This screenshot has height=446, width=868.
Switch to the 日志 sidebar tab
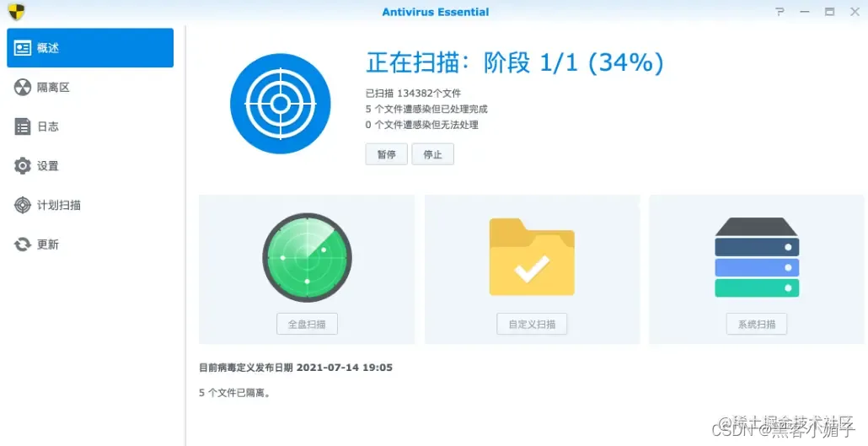click(x=90, y=126)
